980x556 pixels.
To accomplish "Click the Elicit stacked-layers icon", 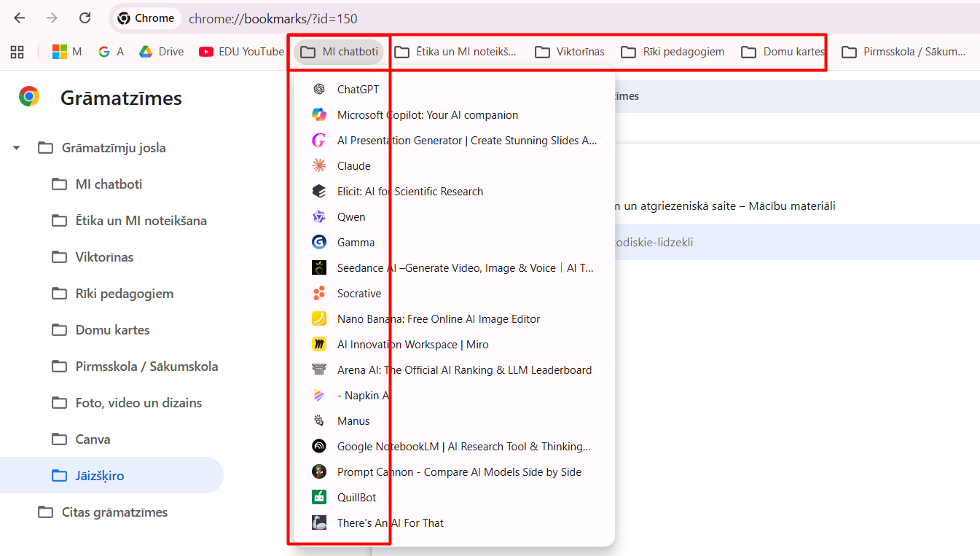I will click(x=318, y=192).
